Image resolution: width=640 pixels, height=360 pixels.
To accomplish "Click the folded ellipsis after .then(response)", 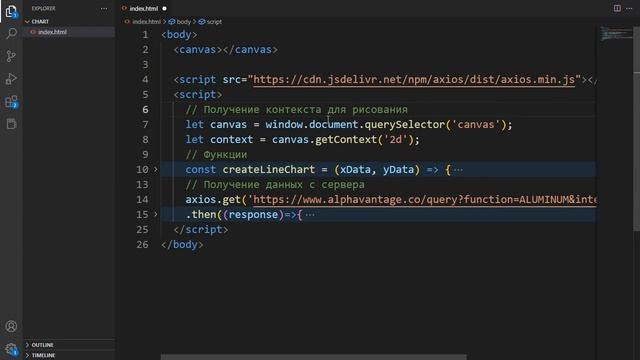I will click(310, 214).
